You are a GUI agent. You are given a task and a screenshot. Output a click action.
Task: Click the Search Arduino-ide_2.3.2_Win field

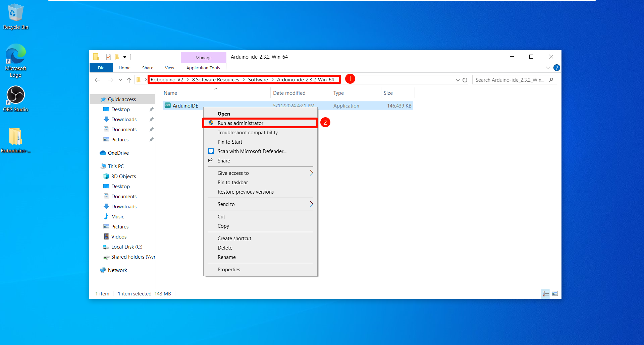[x=515, y=80]
